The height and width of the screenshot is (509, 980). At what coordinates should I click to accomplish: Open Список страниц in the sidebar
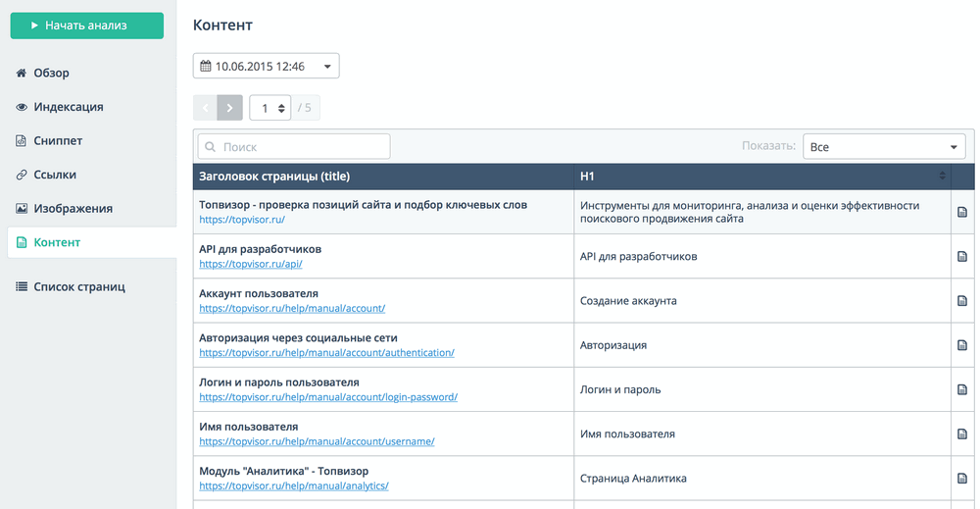point(78,286)
